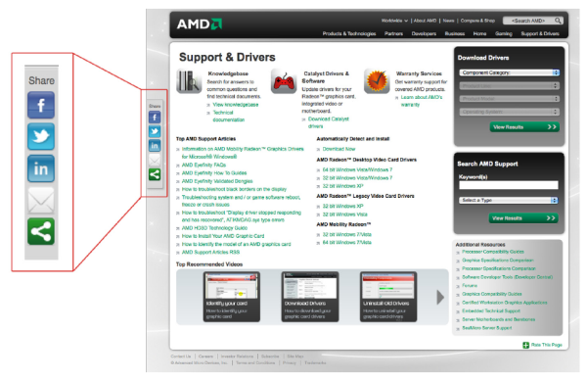Open Products & Technologies menu
This screenshot has width=588, height=381.
point(348,33)
